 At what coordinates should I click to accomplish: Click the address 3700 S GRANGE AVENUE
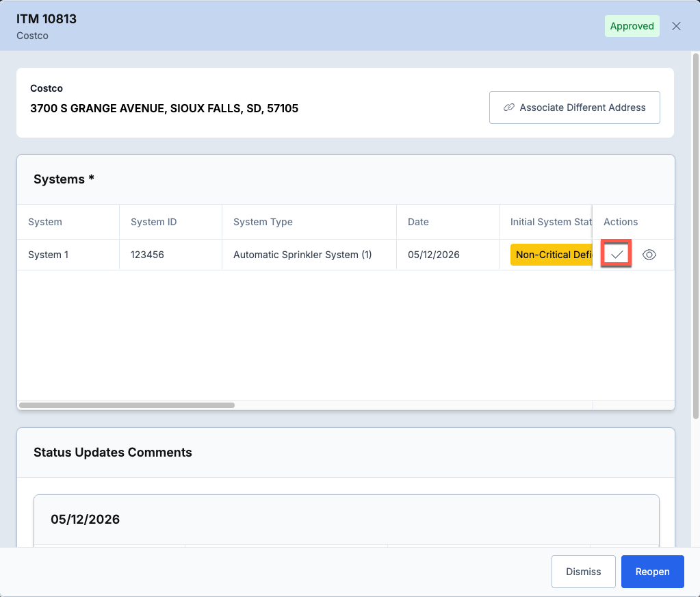click(x=164, y=108)
